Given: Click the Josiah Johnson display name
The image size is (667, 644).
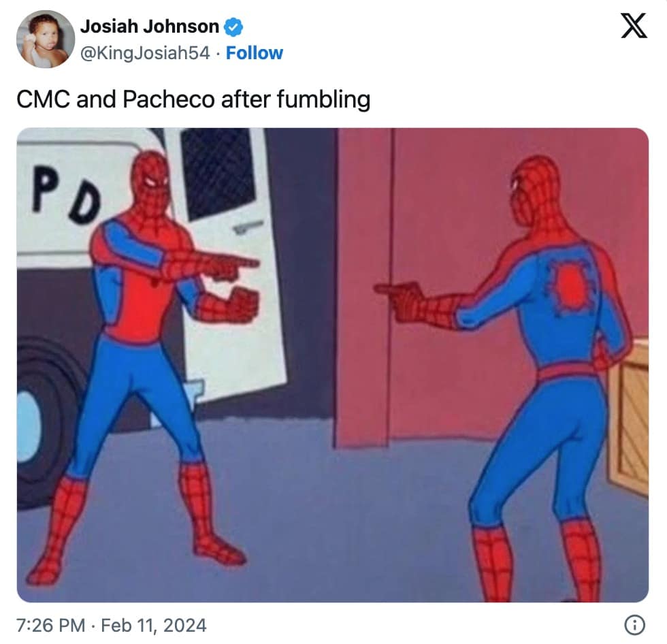Looking at the screenshot, I should tap(150, 27).
